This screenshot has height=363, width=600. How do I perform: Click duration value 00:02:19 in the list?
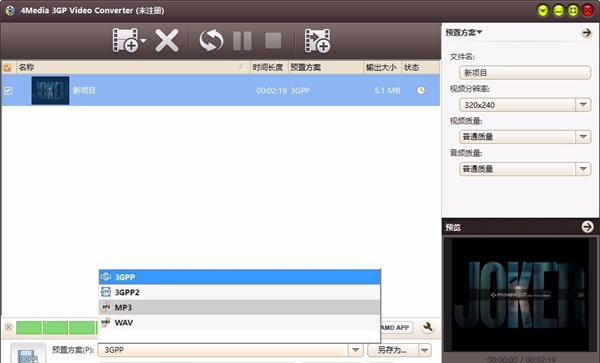271,91
